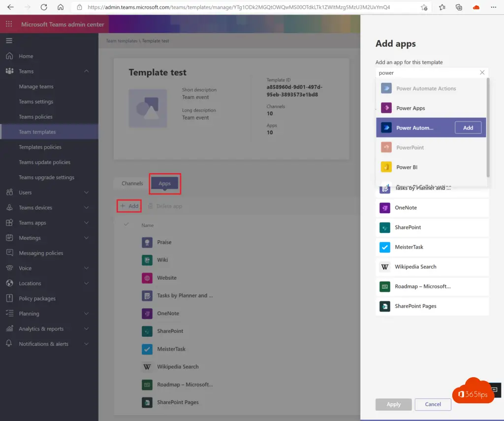Click the Home house icon in sidebar
This screenshot has width=504, height=421.
click(x=9, y=56)
